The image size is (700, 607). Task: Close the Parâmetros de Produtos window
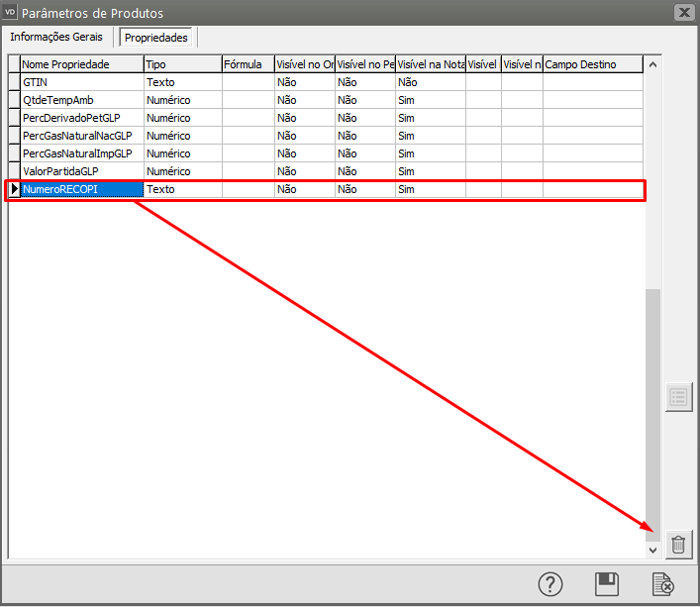point(684,12)
